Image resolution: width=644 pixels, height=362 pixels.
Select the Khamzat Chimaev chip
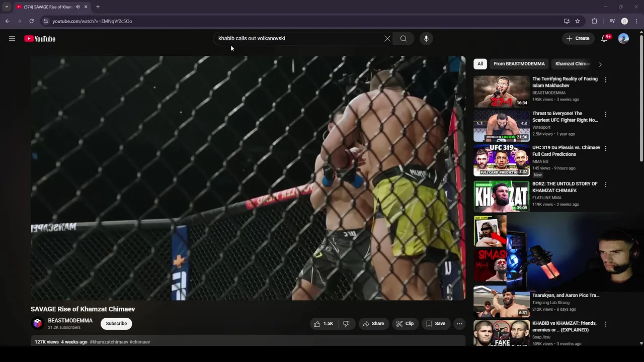coord(572,64)
